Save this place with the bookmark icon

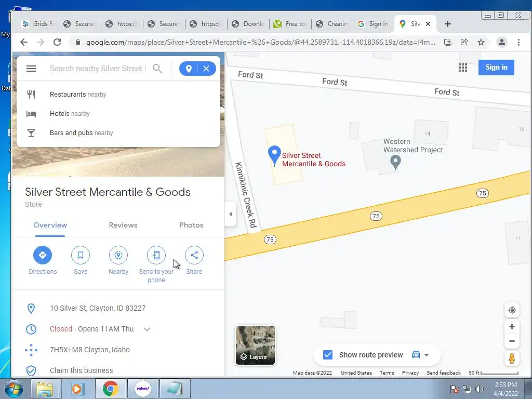[x=81, y=255]
